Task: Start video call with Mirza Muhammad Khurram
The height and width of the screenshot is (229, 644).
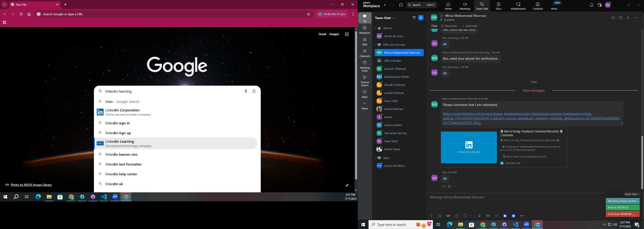Action: point(612,18)
